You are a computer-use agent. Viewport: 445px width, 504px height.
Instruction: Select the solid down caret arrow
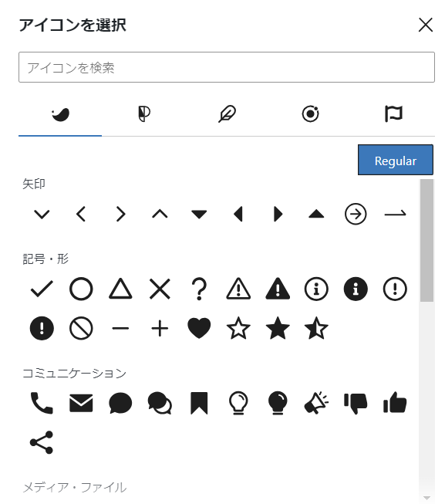pyautogui.click(x=199, y=214)
